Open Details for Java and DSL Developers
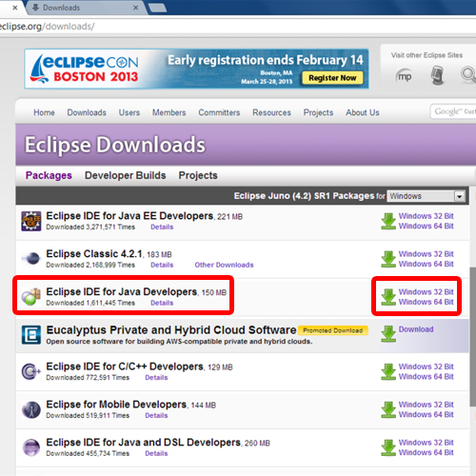The image size is (476, 476). tap(156, 453)
